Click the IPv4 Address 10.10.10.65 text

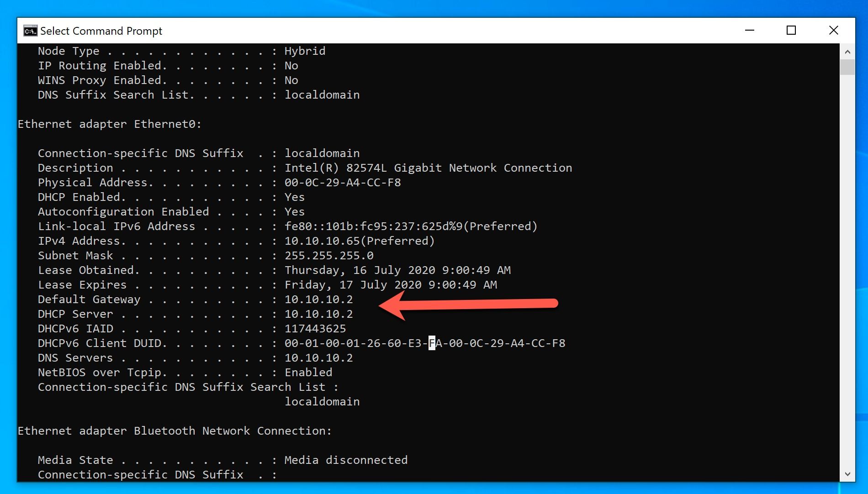point(322,241)
